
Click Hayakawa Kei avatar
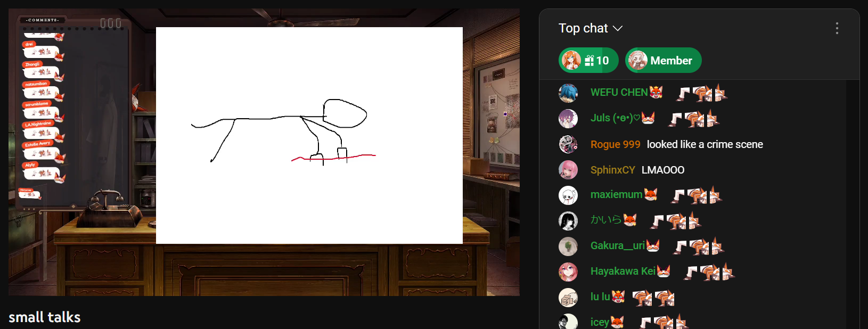[568, 272]
